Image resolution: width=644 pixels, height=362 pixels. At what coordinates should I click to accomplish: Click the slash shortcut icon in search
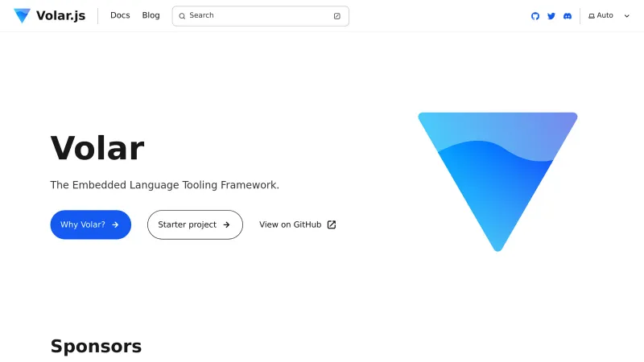point(337,16)
